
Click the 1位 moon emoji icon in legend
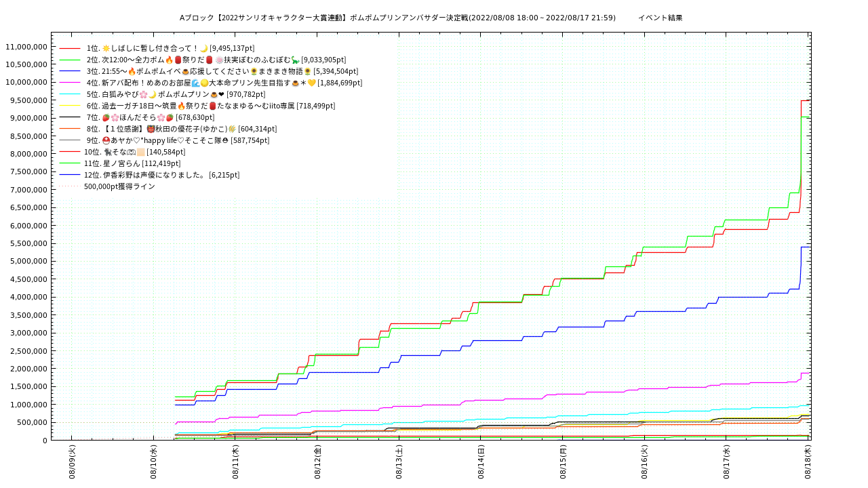[203, 49]
